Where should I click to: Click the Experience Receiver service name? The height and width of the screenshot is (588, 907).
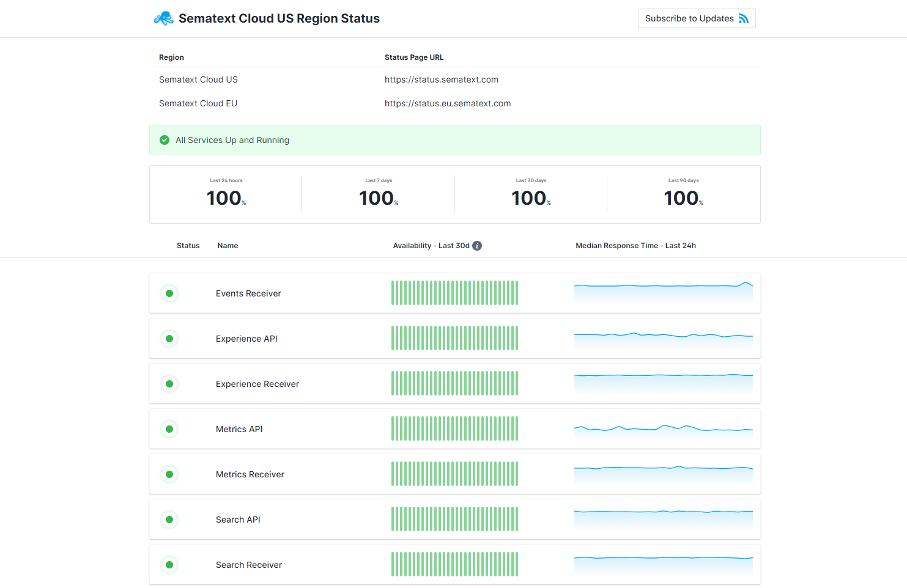pyautogui.click(x=257, y=384)
